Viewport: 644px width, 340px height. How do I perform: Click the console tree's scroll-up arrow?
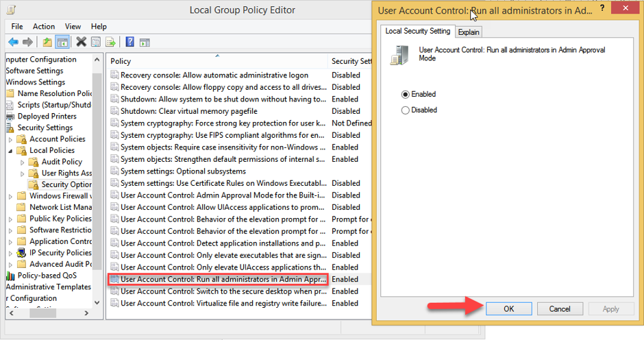pos(97,60)
